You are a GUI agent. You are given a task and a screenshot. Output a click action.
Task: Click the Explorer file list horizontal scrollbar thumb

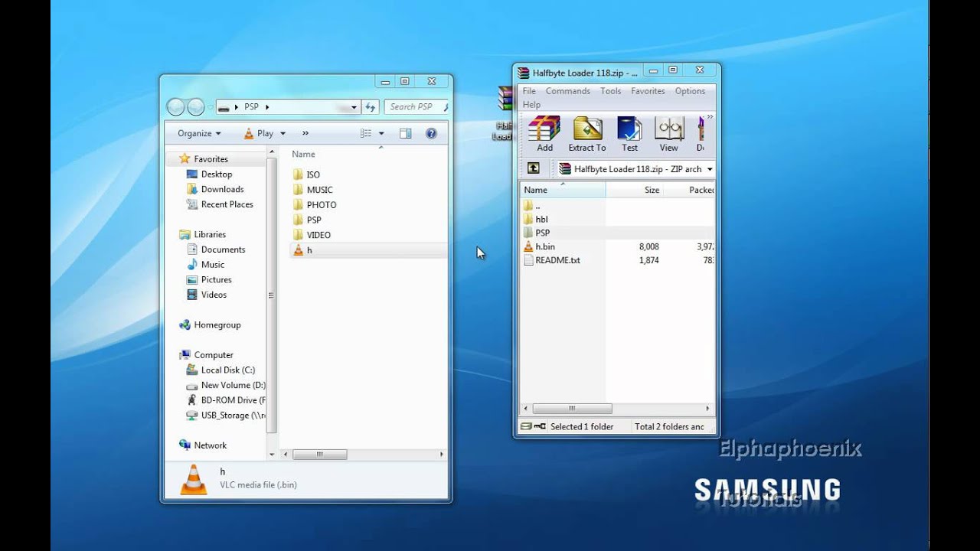tap(319, 455)
